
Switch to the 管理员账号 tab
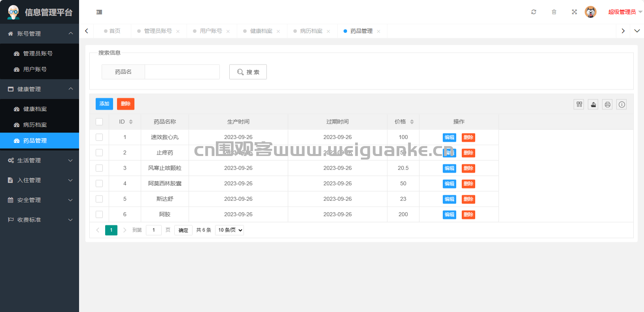(x=158, y=31)
